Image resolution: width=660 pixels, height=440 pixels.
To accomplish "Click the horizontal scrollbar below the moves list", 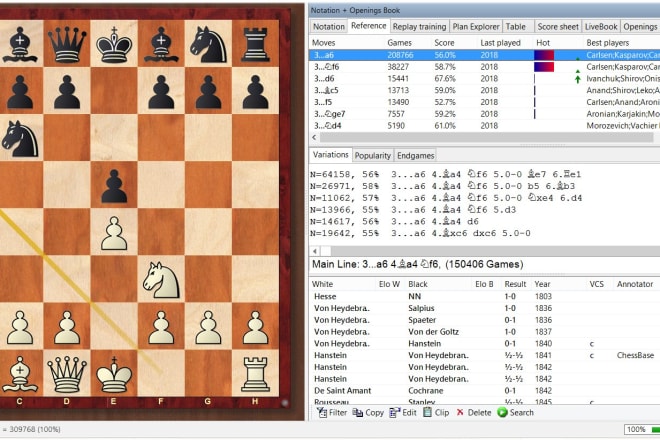I will 487,137.
